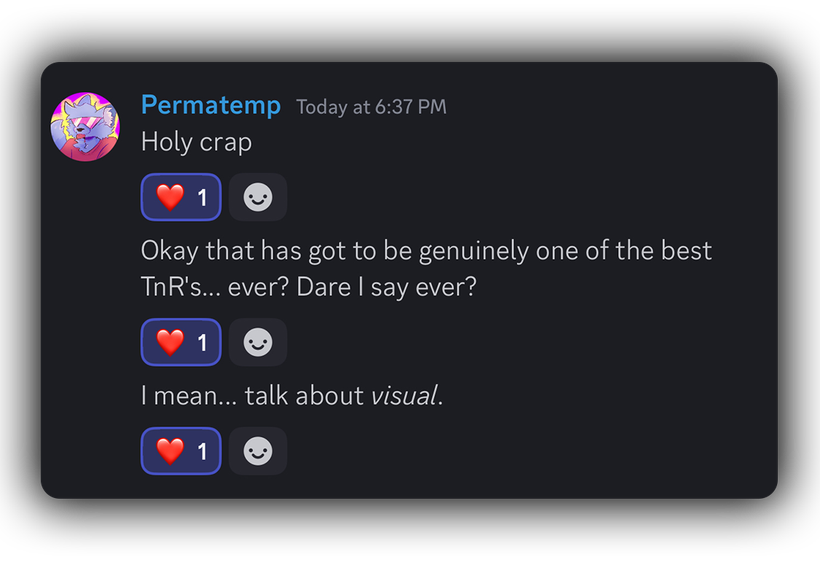Click reaction count "1" under last message
Image resolution: width=820 pixels, height=568 pixels.
[202, 451]
